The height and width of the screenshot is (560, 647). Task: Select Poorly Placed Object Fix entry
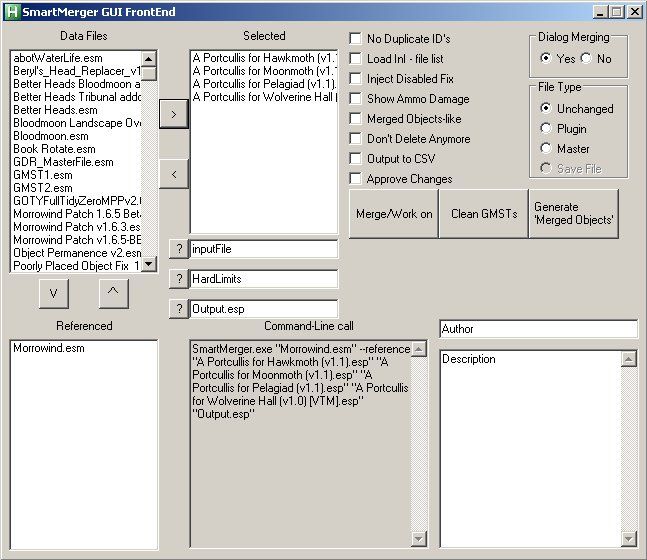77,266
